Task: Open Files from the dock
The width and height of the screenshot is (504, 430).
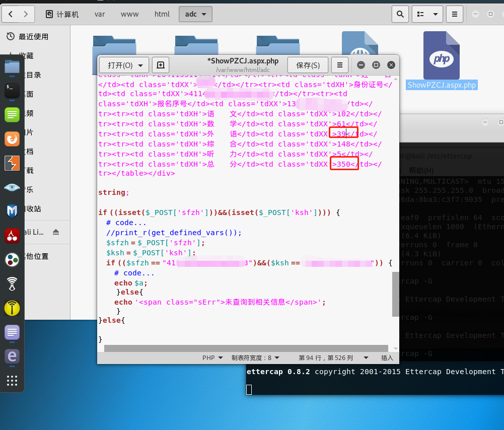Action: 12,68
